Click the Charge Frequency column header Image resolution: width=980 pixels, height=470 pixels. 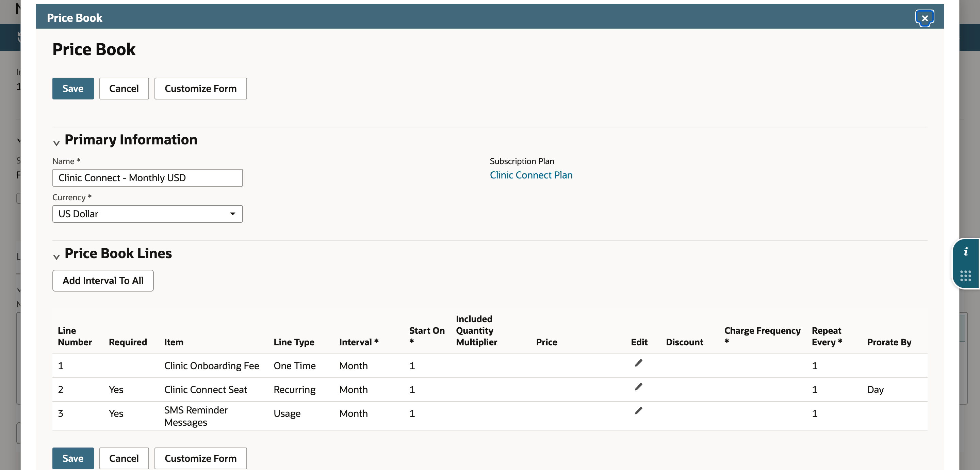click(x=762, y=336)
